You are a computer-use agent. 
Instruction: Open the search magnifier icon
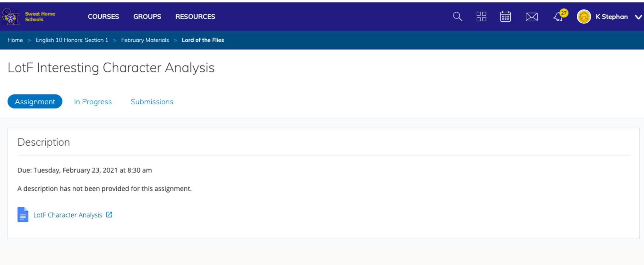coord(457,17)
